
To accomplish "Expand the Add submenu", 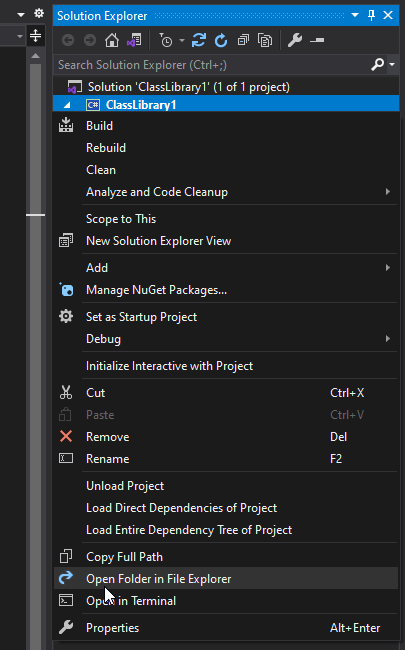I will click(x=226, y=268).
